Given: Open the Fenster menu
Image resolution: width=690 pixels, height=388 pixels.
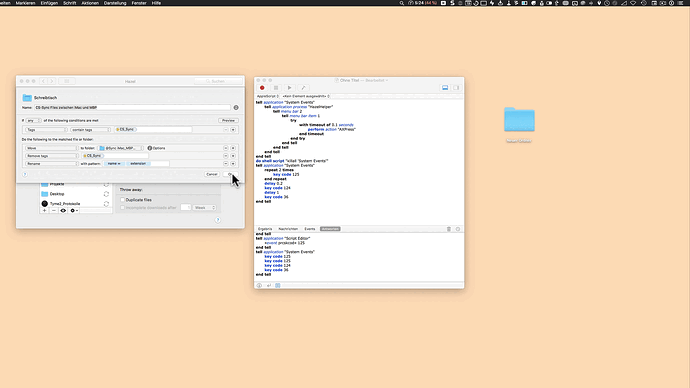Looking at the screenshot, I should click(x=139, y=3).
